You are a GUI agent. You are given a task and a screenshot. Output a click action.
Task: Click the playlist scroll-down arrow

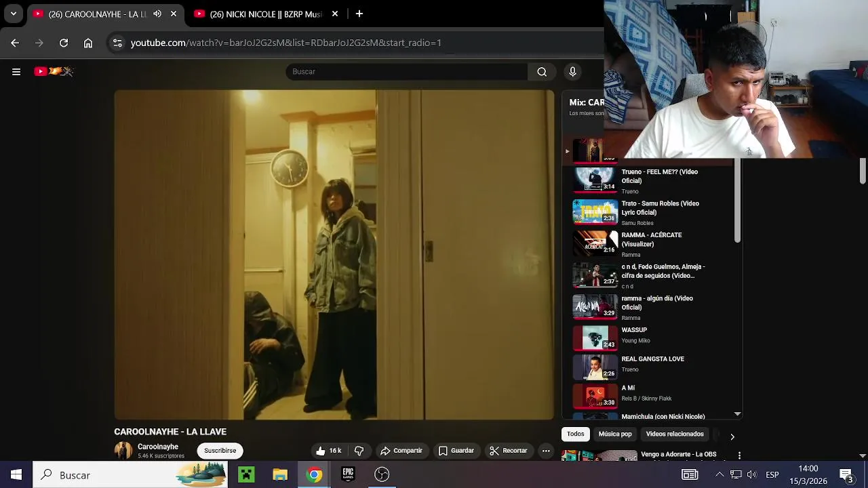(x=737, y=414)
